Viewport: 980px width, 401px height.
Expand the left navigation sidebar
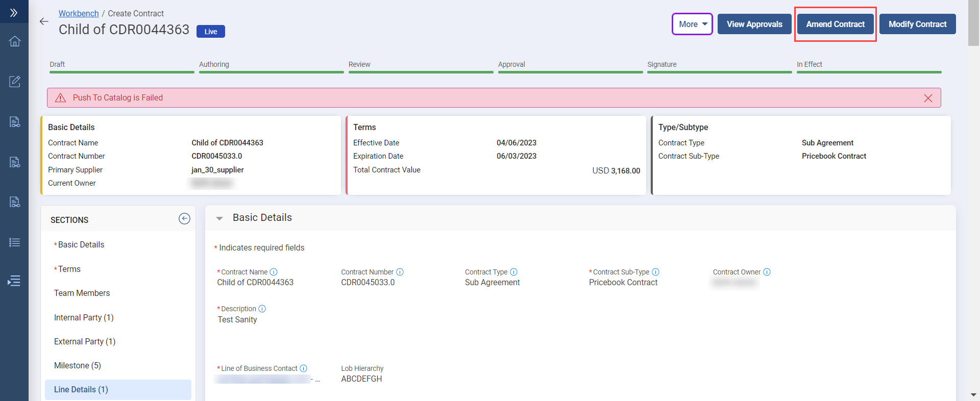(x=14, y=13)
